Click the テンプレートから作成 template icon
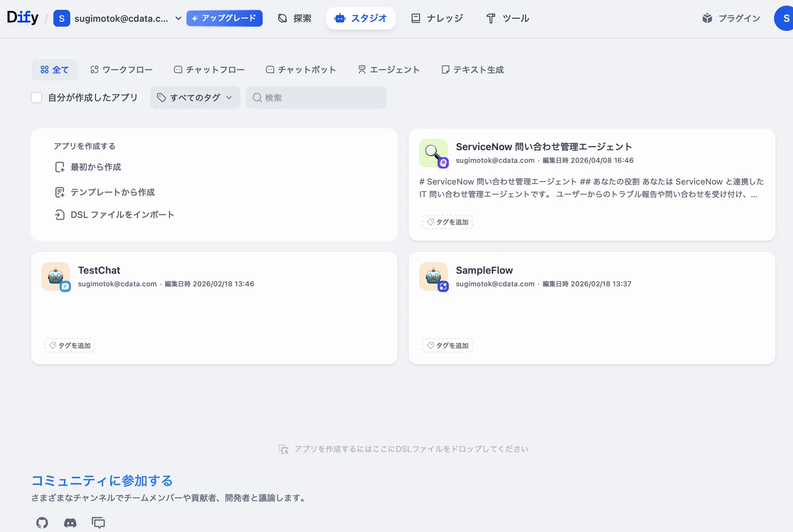Screen dimensions: 793x532 60,192
